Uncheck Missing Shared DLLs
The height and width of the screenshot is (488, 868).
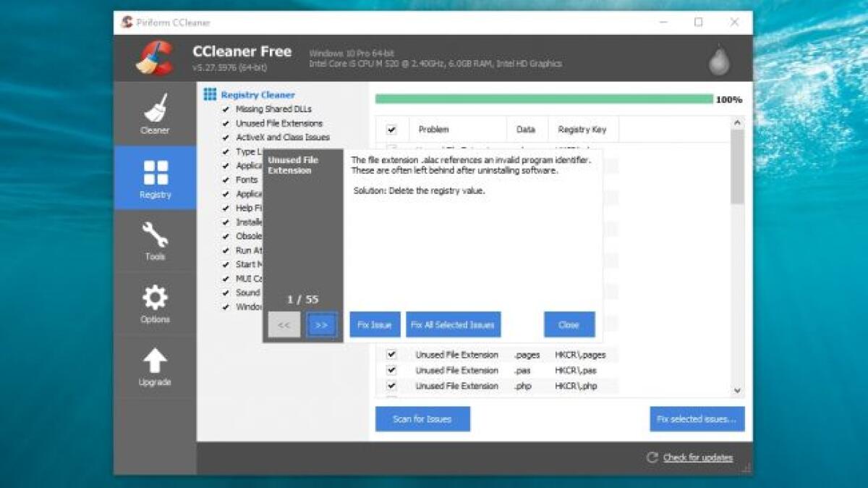(x=227, y=109)
